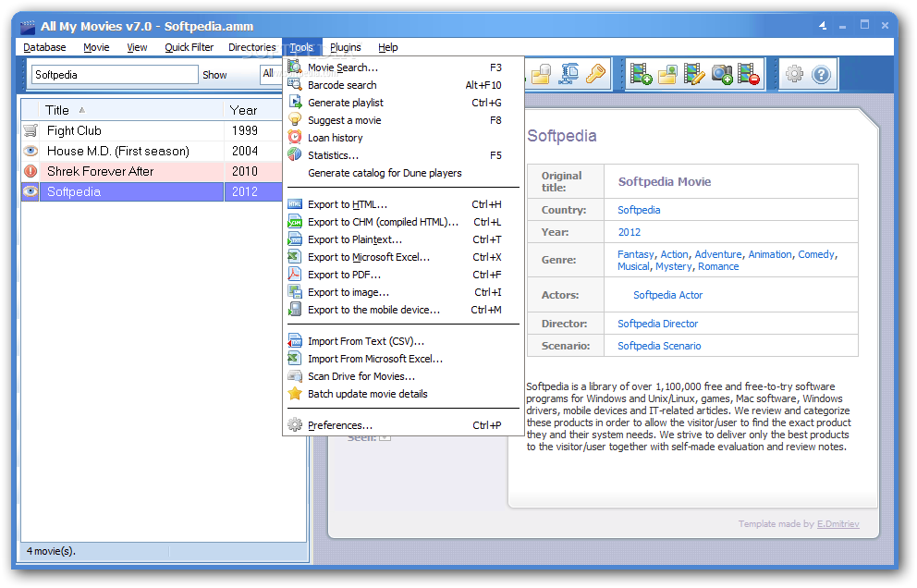This screenshot has height=588, width=917.
Task: Follow the Fantasy genre link
Action: click(636, 254)
